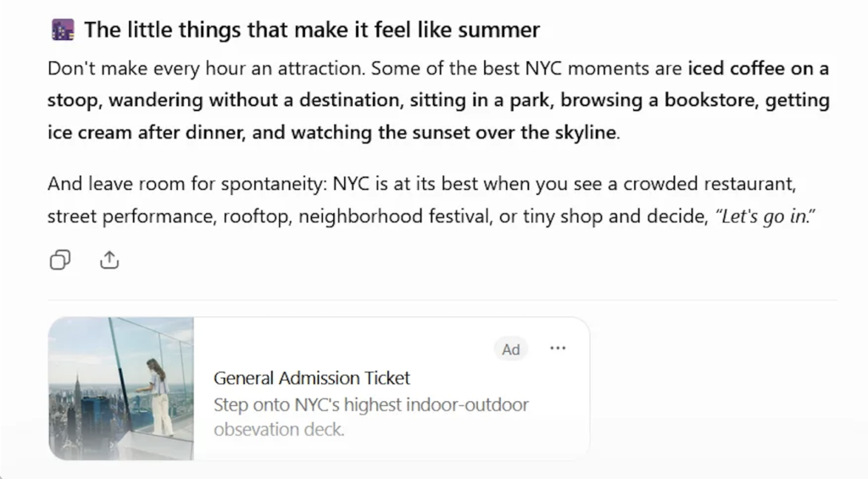Click the cityscape emoji beside the heading
Viewport: 868px width, 479px height.
point(63,30)
